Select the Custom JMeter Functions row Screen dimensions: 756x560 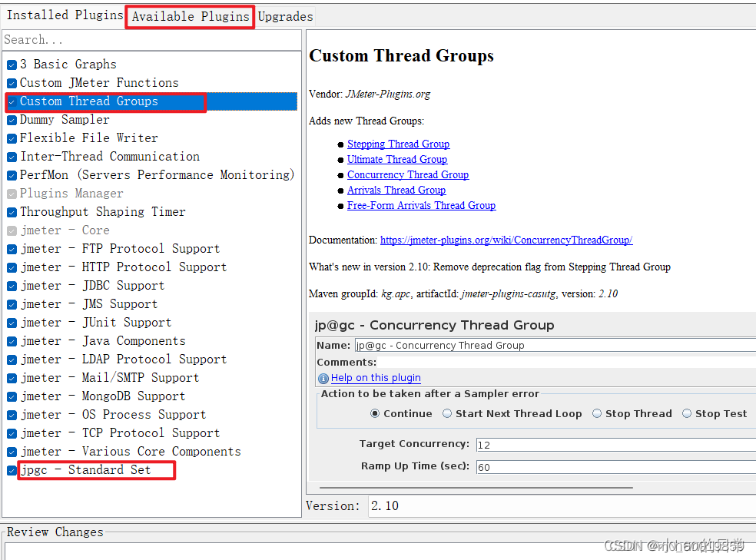[151, 83]
